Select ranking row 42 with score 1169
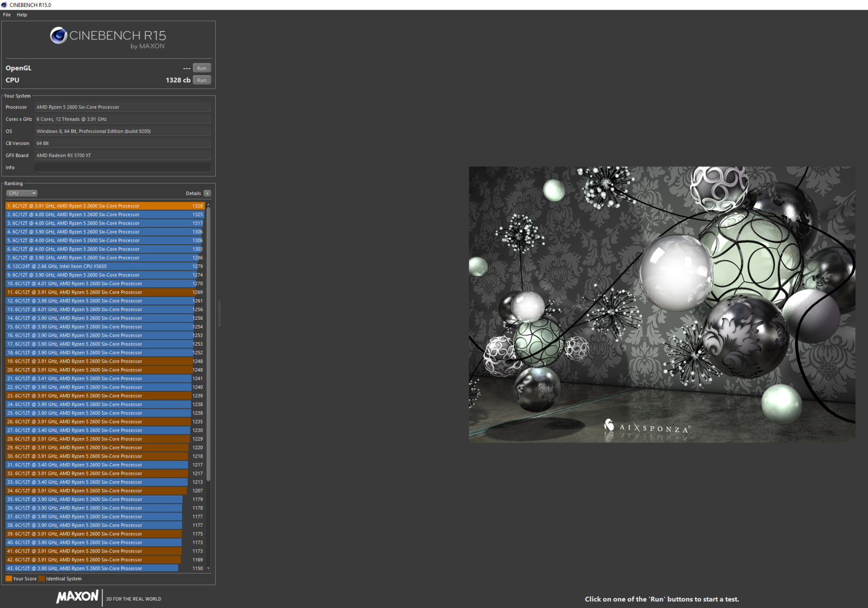This screenshot has height=608, width=868. click(x=105, y=560)
